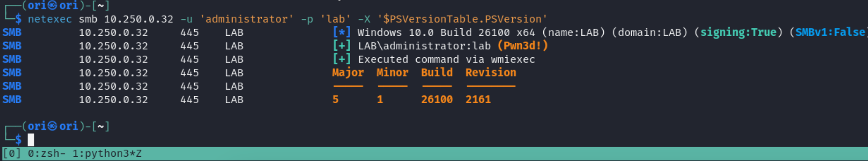This screenshot has height=161, width=868.
Task: Click the 'administrator' username argument
Action: pyautogui.click(x=246, y=19)
